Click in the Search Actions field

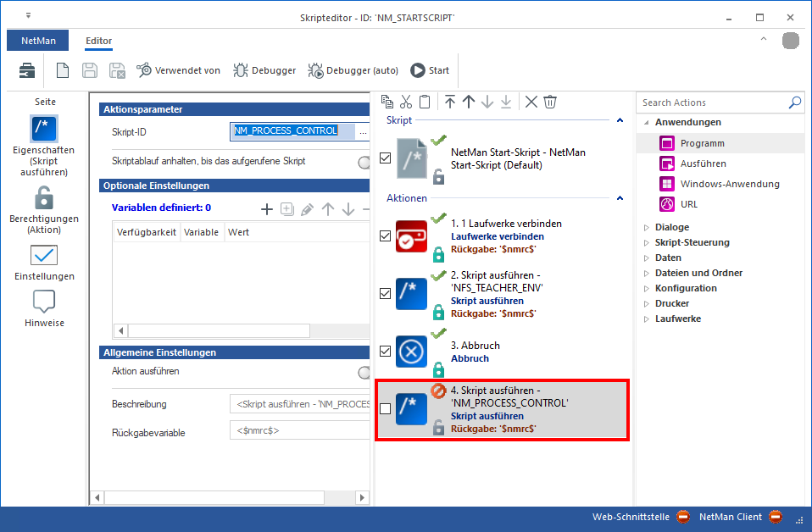point(712,103)
